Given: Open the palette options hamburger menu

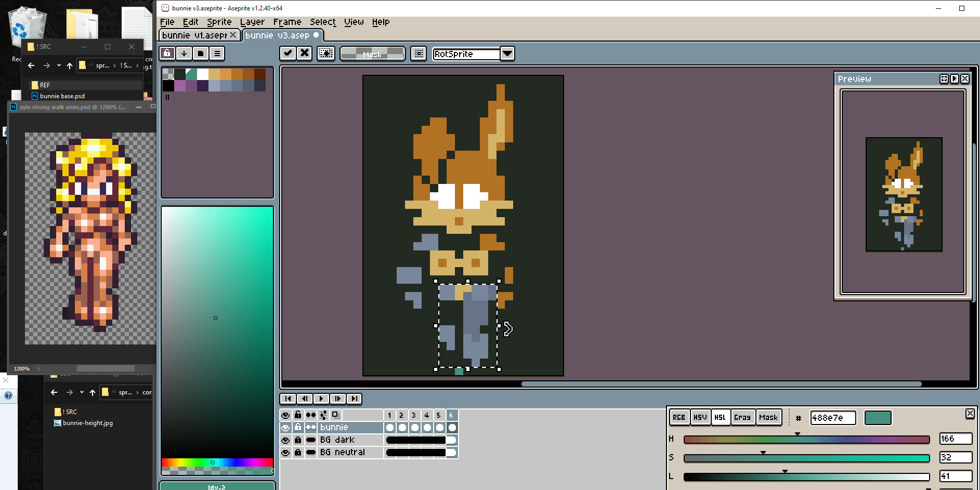Looking at the screenshot, I should pyautogui.click(x=217, y=53).
